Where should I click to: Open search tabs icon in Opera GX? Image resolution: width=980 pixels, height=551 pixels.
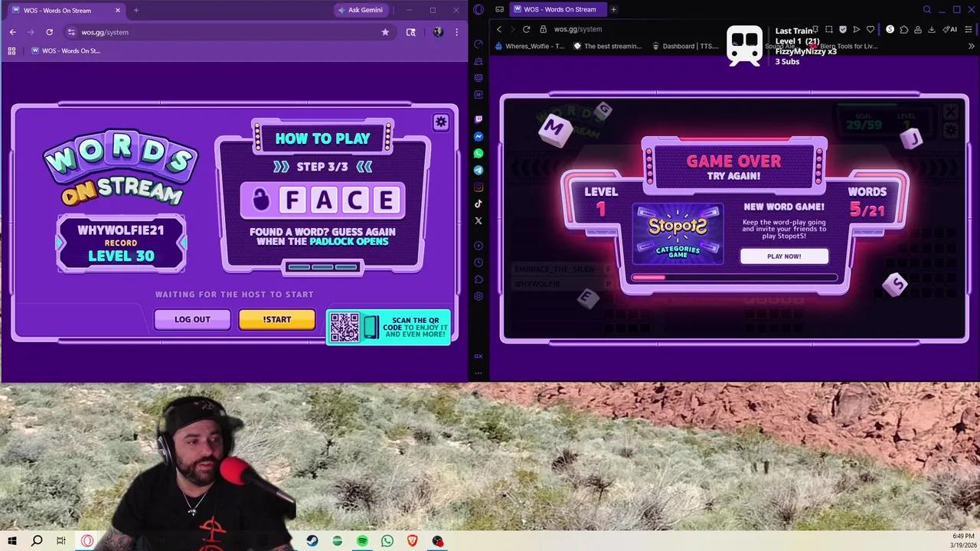[926, 9]
